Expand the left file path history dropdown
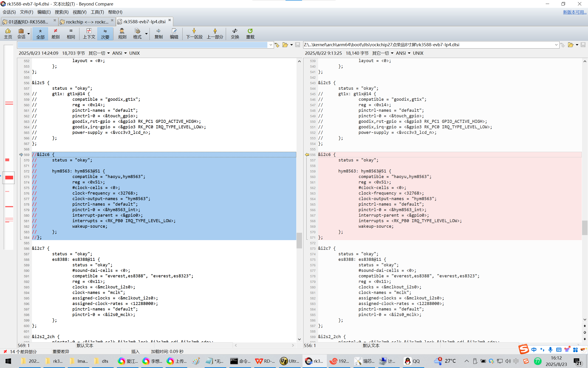 [271, 45]
